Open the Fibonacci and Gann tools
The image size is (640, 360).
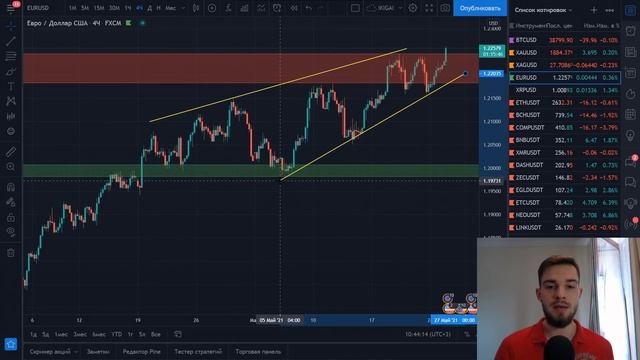[11, 56]
